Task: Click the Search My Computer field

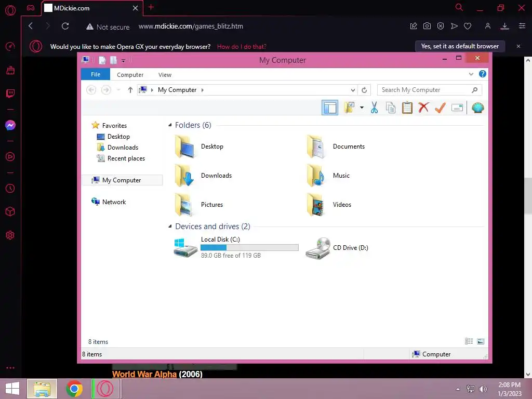Action: click(429, 90)
